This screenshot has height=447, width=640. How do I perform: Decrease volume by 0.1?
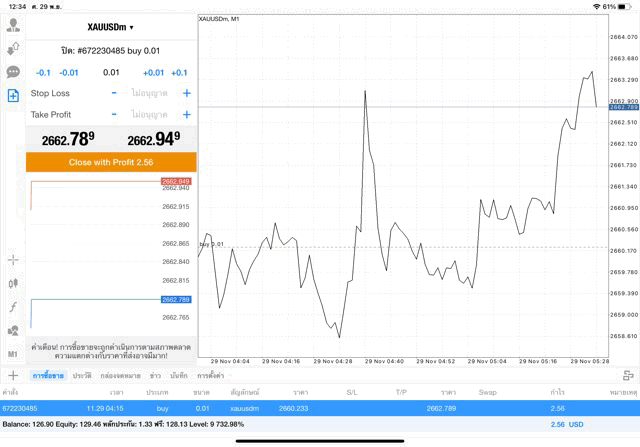point(43,72)
